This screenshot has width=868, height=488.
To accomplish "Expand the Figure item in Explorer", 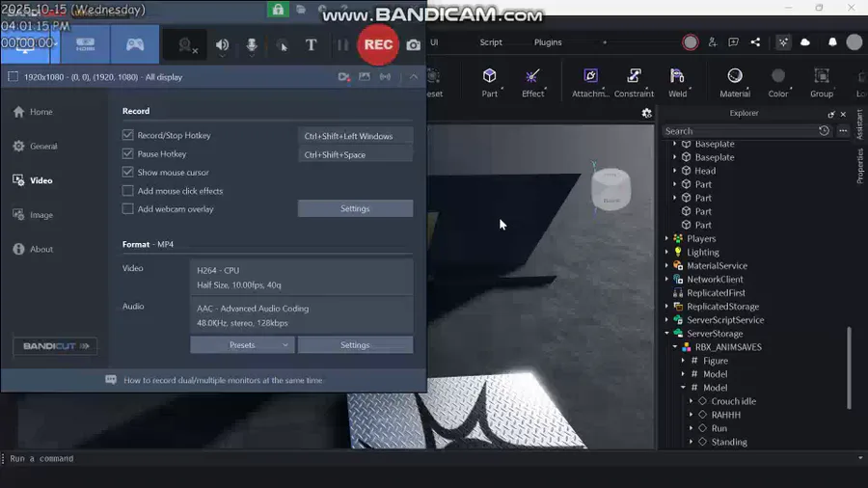I will point(683,360).
